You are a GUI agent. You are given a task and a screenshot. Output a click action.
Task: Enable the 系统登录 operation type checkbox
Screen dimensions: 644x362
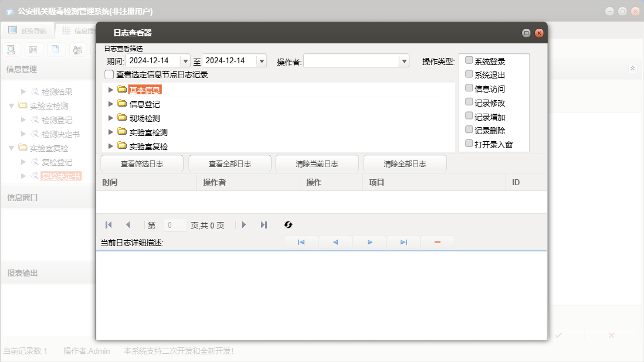click(x=469, y=60)
